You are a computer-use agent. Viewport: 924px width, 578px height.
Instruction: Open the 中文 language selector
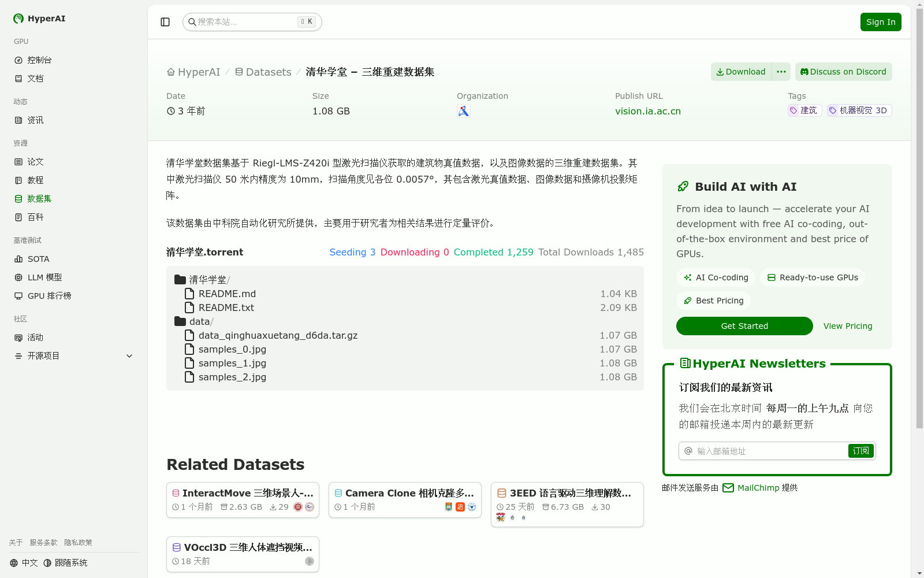click(24, 563)
